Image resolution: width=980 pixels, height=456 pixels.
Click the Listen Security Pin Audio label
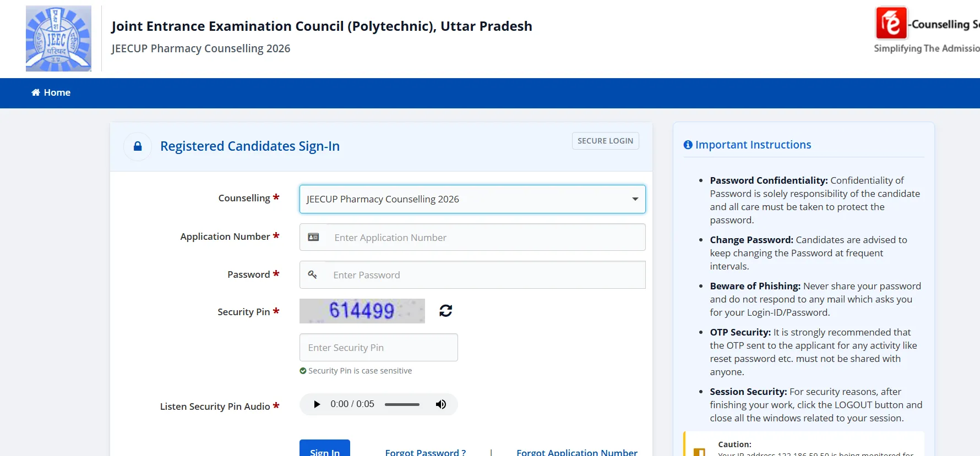[x=215, y=406]
